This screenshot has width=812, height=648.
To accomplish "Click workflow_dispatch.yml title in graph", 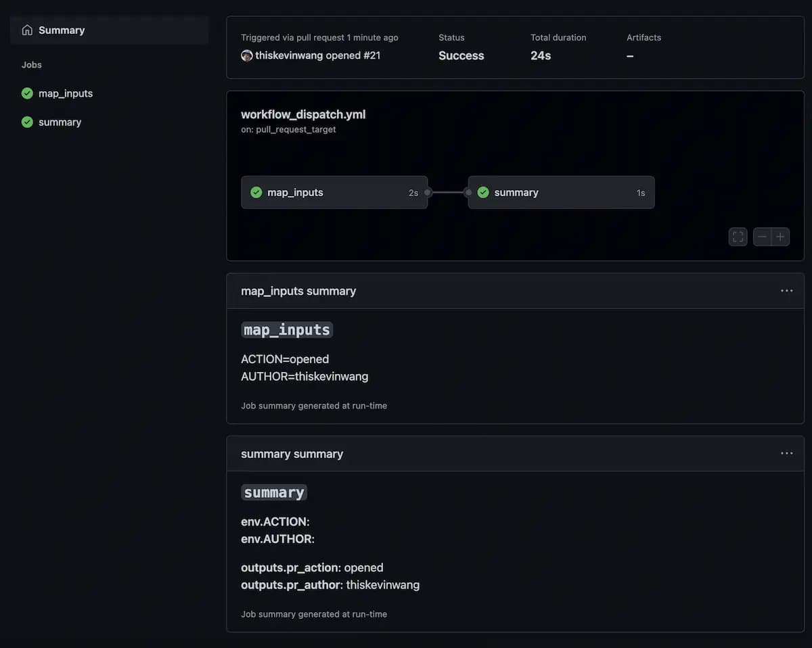I will pos(303,114).
